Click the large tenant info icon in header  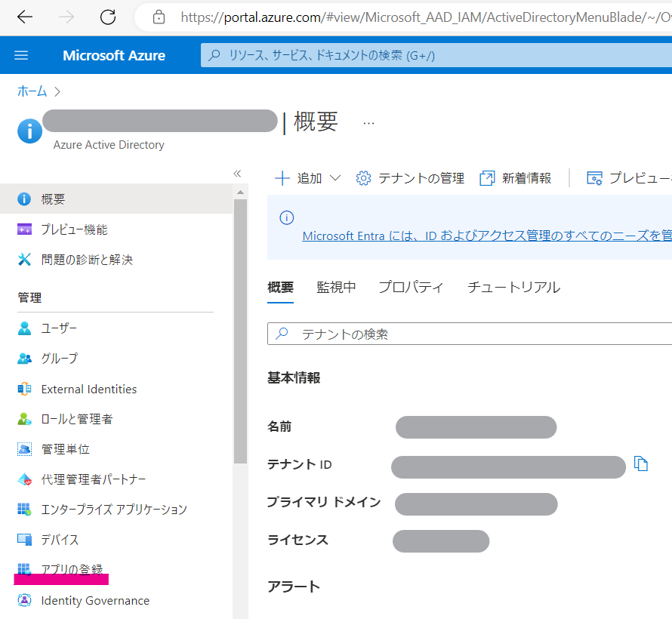[29, 131]
